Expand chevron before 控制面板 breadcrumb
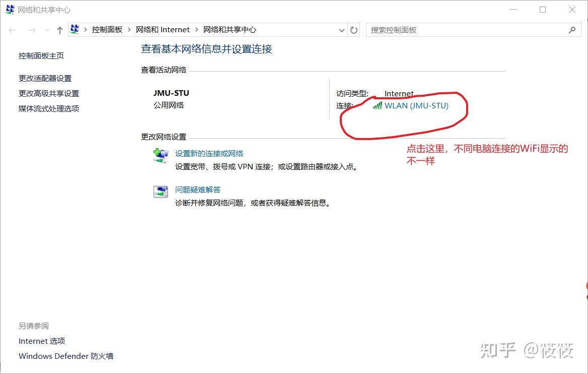This screenshot has width=588, height=374. coord(86,30)
